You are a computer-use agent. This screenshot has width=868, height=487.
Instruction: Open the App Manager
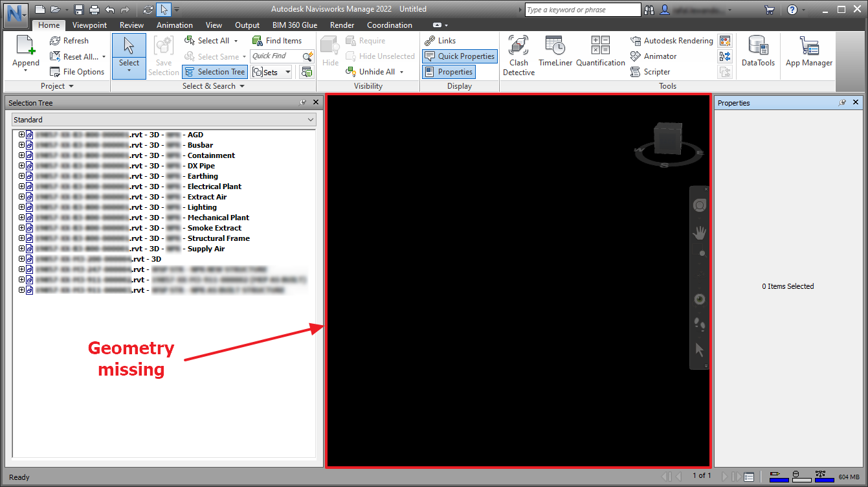pos(809,51)
